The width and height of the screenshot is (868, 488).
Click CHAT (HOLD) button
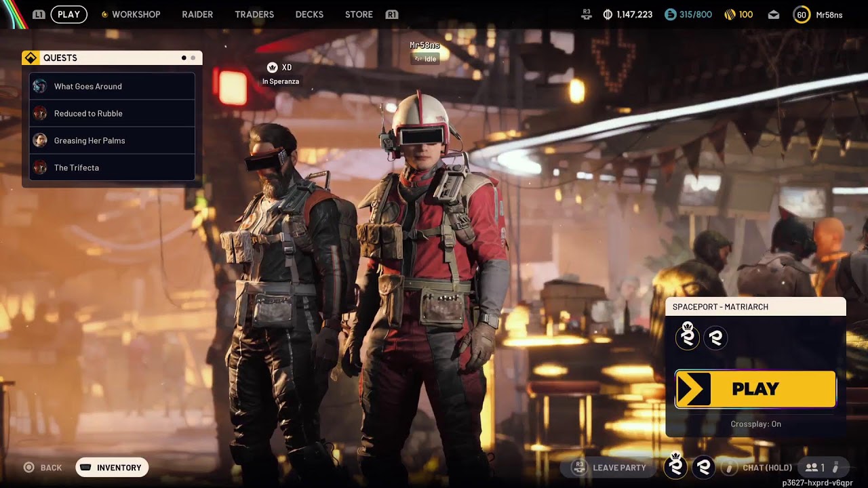pyautogui.click(x=757, y=468)
